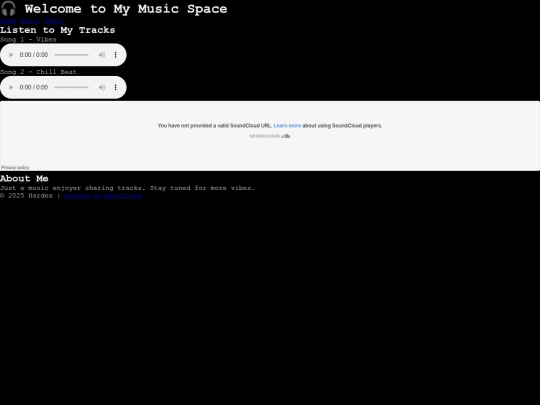Click the 'Just a music enjoyer' paragraph
The height and width of the screenshot is (405, 540).
127,188
